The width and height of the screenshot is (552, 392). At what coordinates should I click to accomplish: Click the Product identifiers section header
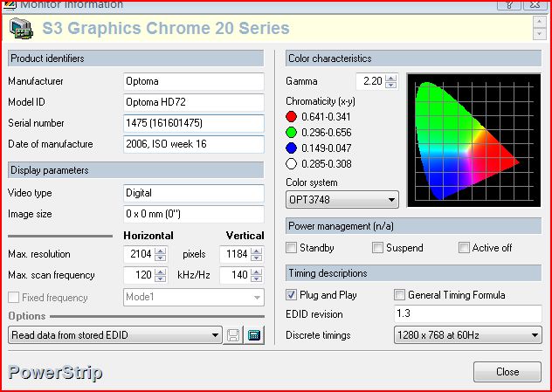tap(135, 58)
